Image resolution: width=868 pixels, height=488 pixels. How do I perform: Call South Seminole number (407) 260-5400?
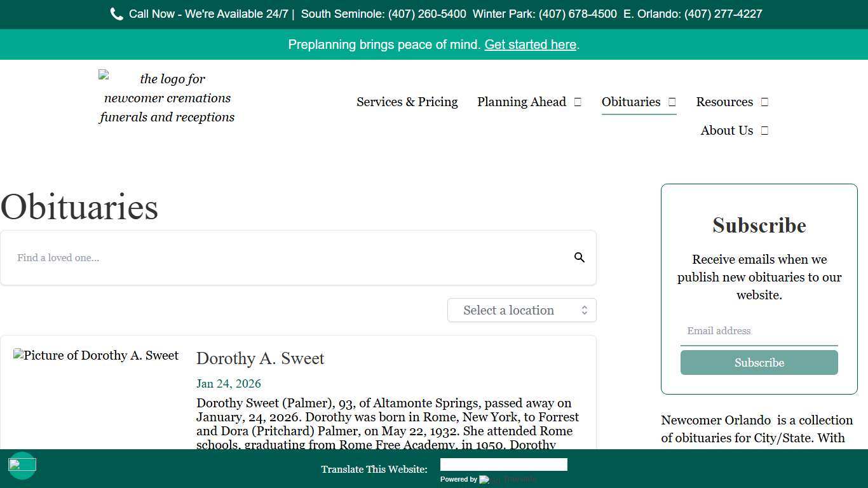click(x=427, y=14)
